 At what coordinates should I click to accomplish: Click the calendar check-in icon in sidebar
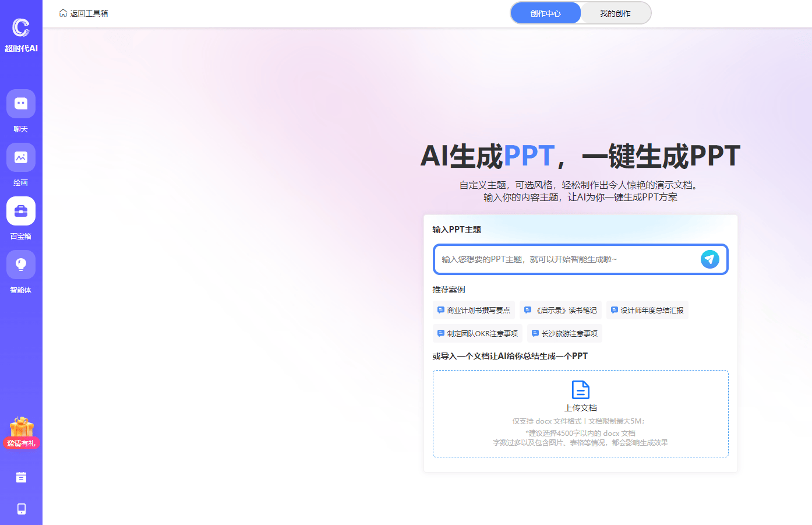pyautogui.click(x=20, y=477)
